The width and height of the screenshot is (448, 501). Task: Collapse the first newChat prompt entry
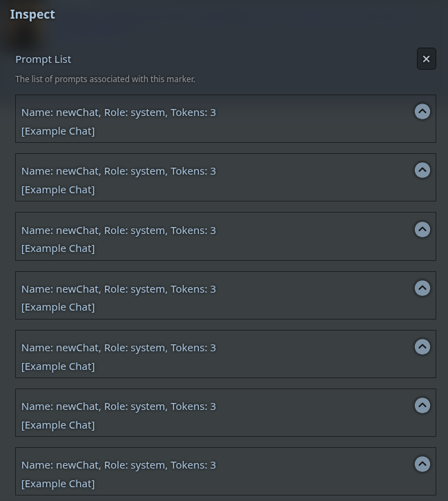coord(422,112)
